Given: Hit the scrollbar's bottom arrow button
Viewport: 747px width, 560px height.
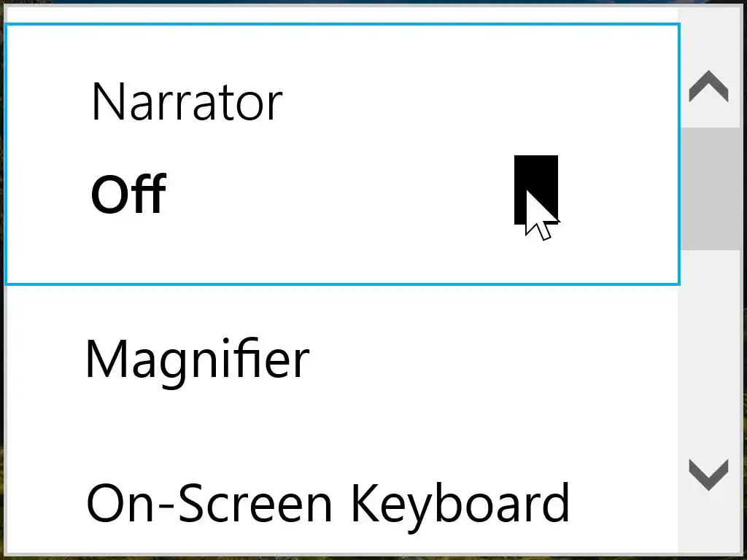Looking at the screenshot, I should tap(708, 475).
